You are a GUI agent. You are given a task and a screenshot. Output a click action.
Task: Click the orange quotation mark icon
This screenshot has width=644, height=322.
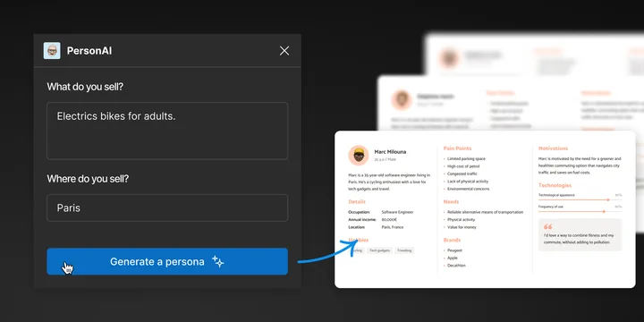pos(548,226)
